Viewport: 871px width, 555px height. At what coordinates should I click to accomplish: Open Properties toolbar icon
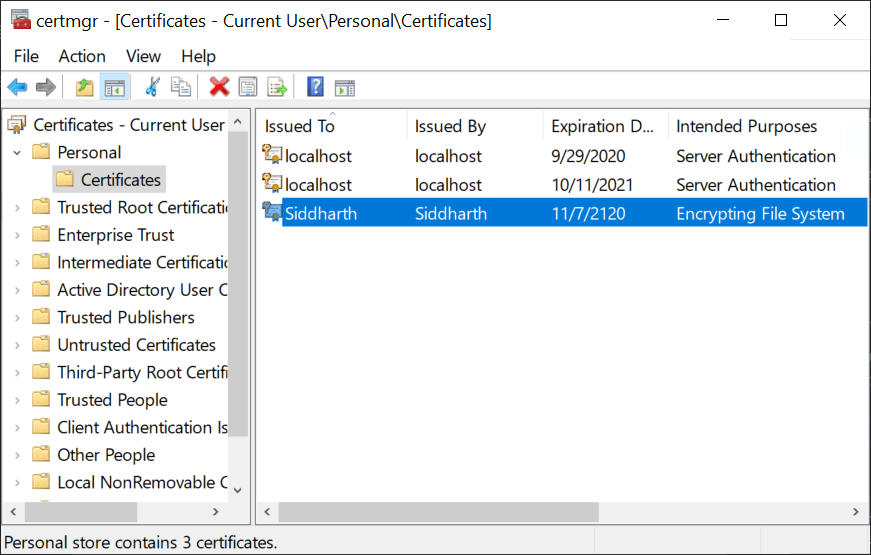coord(248,87)
